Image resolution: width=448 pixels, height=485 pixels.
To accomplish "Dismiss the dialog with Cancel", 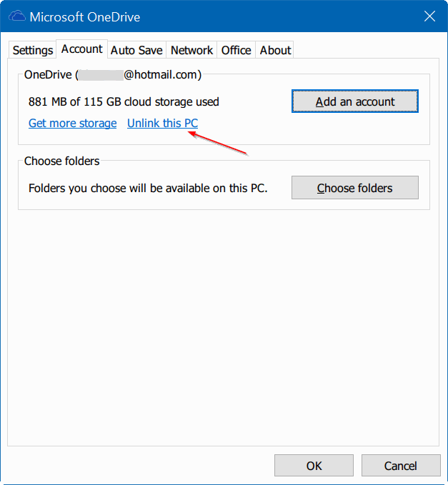I will click(401, 466).
